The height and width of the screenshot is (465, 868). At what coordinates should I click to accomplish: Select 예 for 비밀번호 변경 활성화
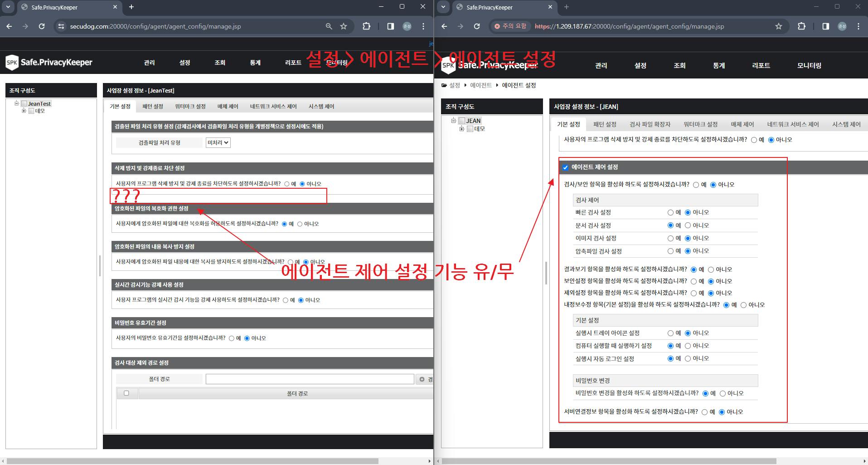(x=705, y=393)
